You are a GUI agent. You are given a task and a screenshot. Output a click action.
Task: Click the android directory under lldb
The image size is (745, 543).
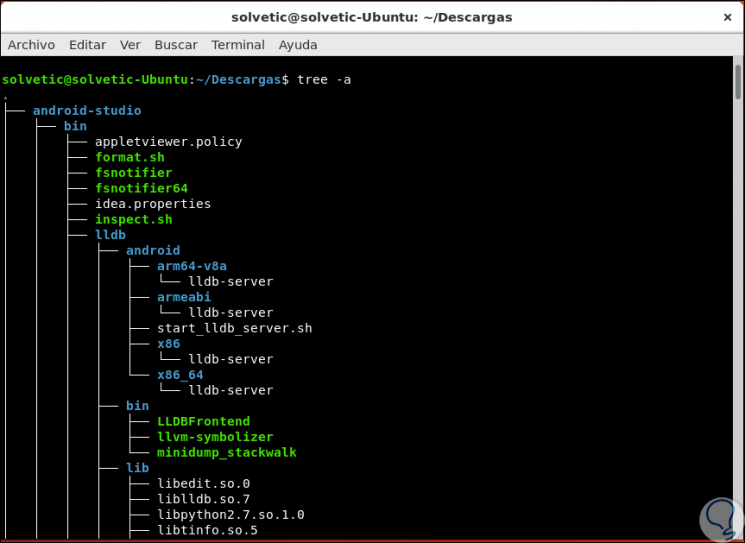click(153, 250)
